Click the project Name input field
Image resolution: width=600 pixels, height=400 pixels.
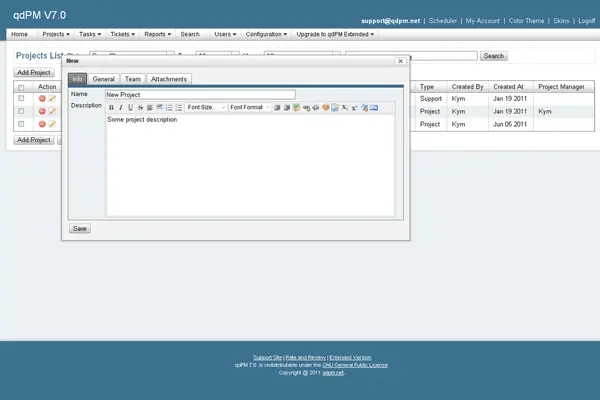(x=200, y=94)
